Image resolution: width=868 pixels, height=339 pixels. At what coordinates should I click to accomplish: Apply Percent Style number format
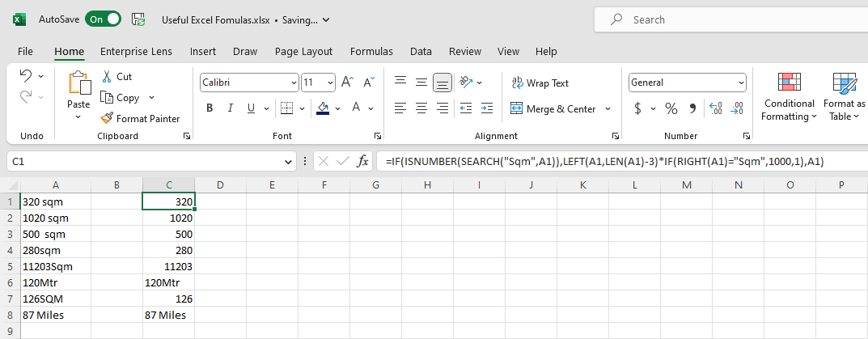tap(671, 108)
